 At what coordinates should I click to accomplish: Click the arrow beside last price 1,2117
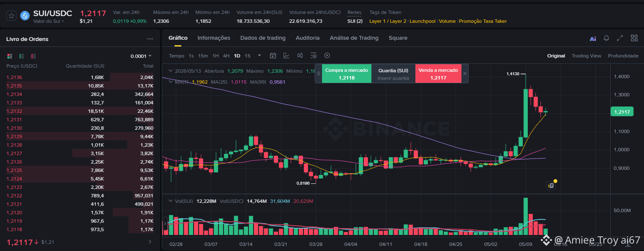[37, 242]
